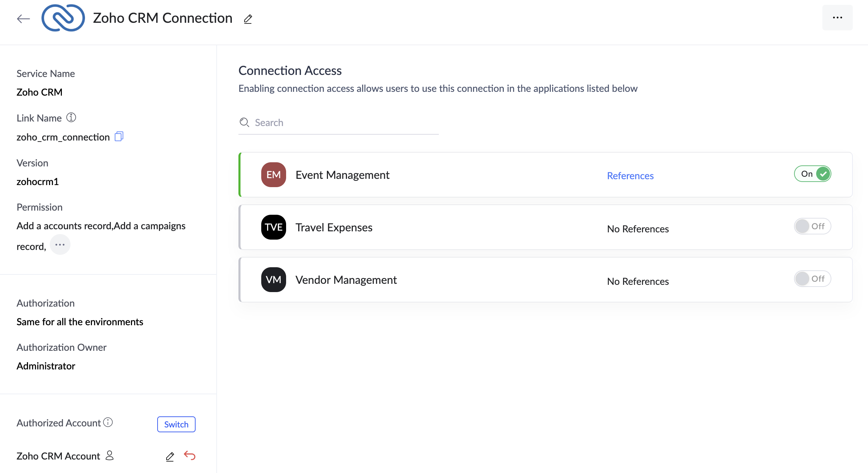868x473 pixels.
Task: Open Event Management References link
Action: click(630, 176)
